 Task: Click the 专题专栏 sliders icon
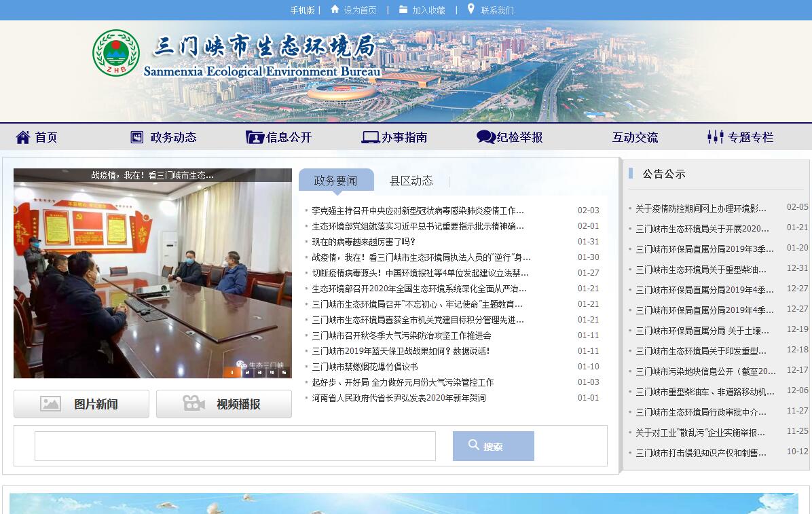(715, 137)
